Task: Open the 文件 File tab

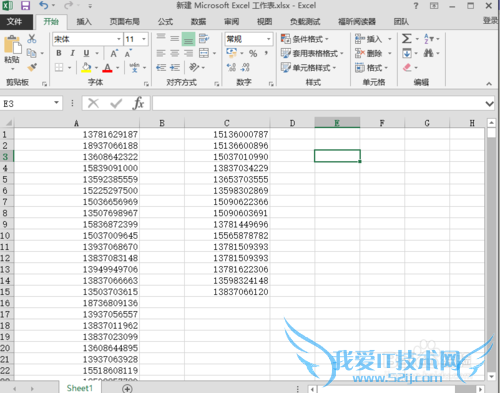Action: 15,22
